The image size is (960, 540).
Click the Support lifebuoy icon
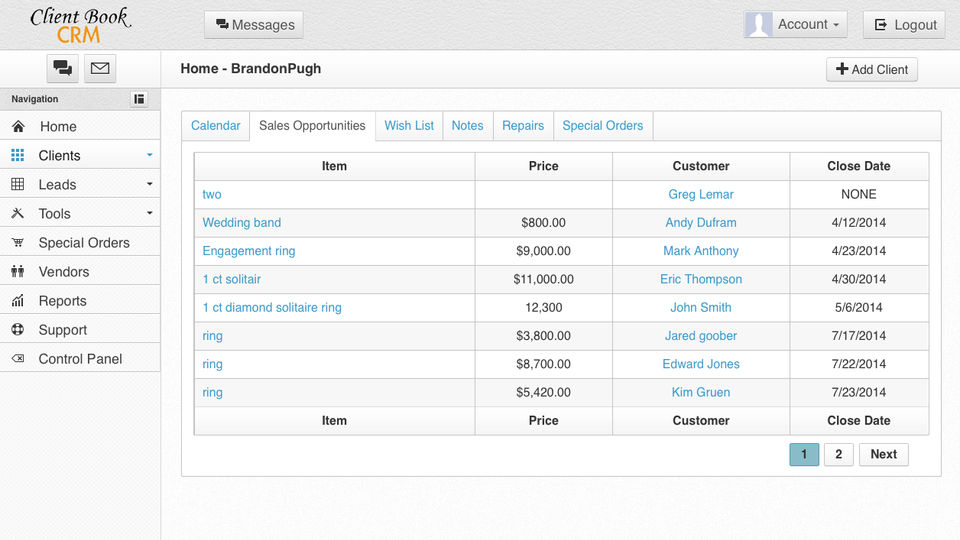click(18, 330)
